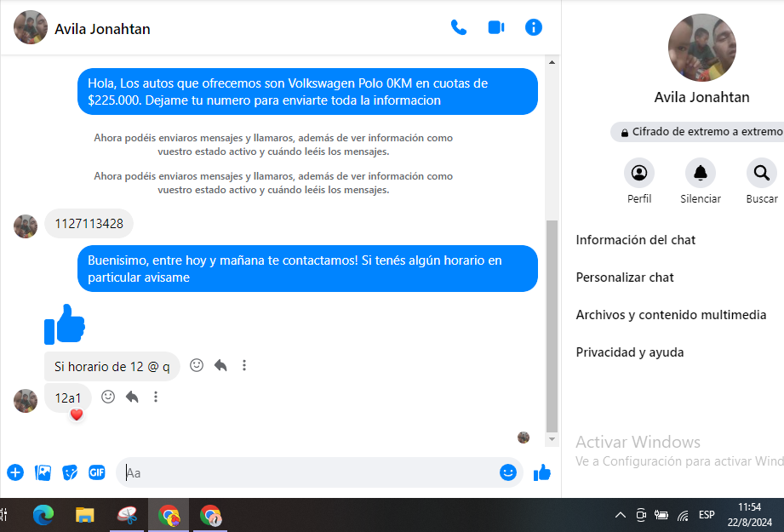Open more options for 'Si horario de 12 @ q' message
This screenshot has width=784, height=532.
click(x=244, y=365)
